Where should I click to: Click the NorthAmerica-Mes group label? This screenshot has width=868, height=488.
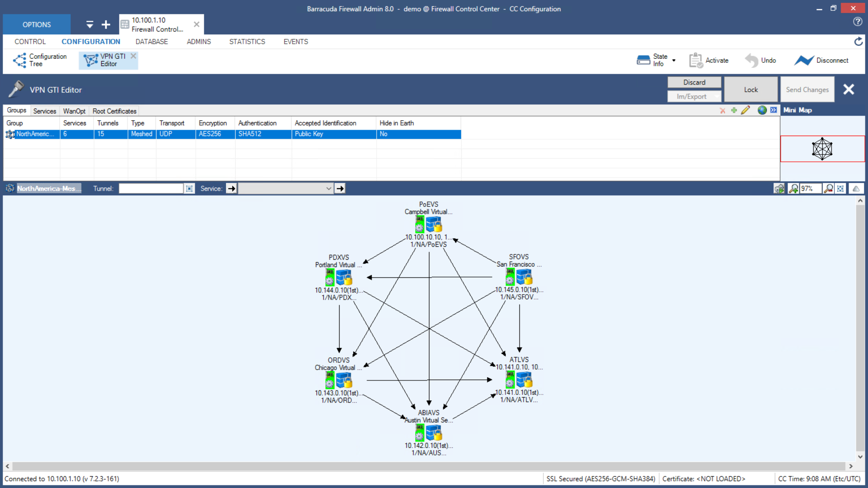[x=49, y=188]
